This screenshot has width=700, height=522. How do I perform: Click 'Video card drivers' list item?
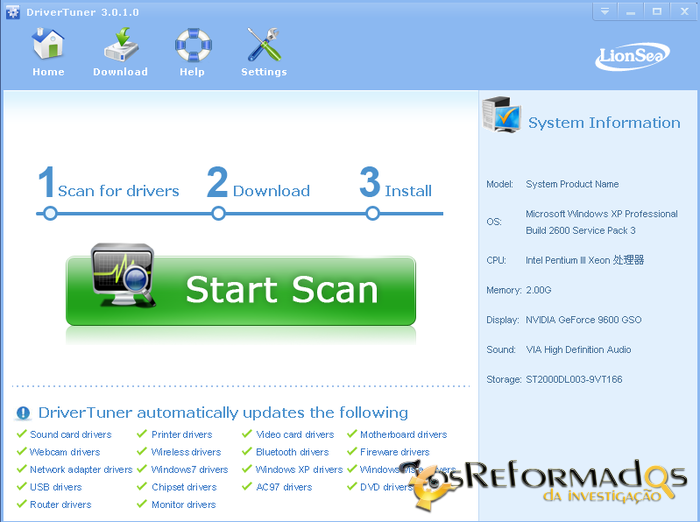[x=295, y=434]
